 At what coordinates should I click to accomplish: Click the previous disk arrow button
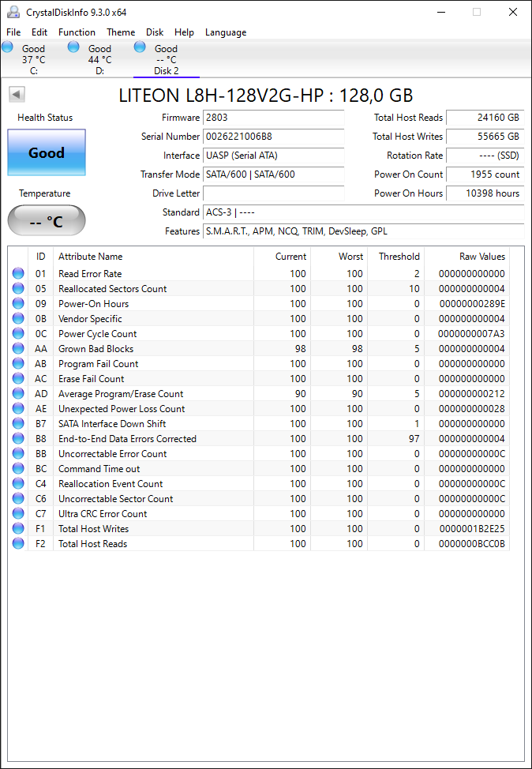pos(17,95)
